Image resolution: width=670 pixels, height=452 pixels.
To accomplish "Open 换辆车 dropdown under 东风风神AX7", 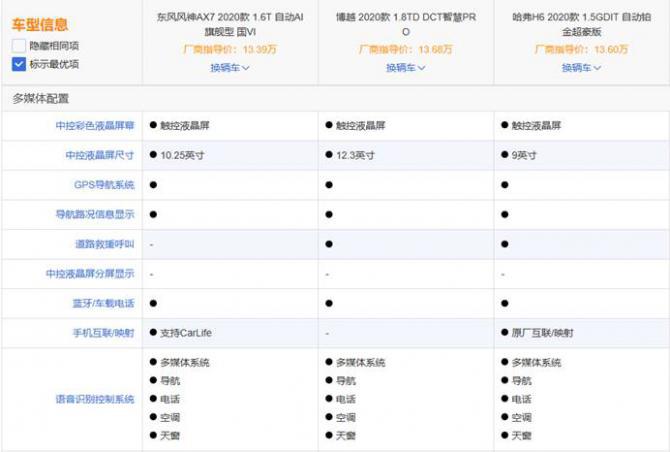I will pyautogui.click(x=230, y=68).
